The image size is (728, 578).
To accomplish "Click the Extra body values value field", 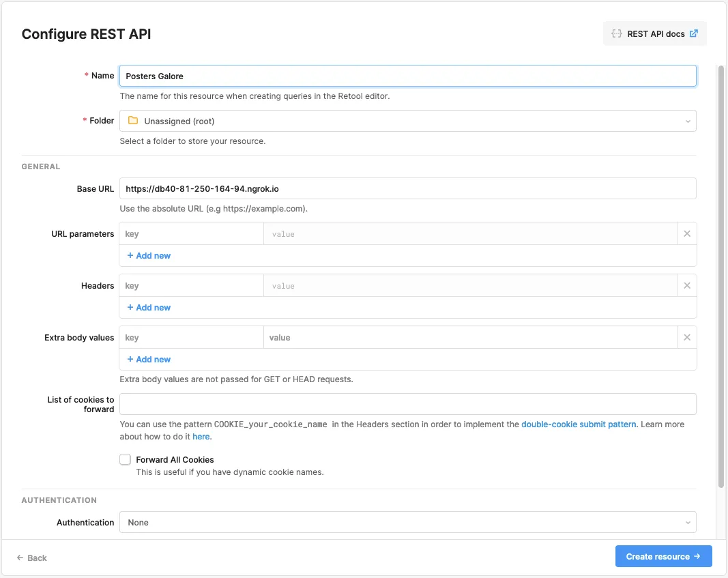I will click(470, 338).
